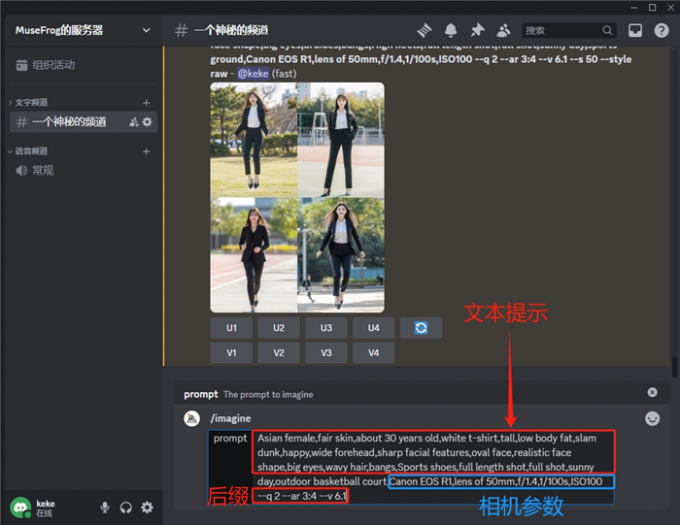
Task: Toggle microphone mute
Action: click(105, 507)
